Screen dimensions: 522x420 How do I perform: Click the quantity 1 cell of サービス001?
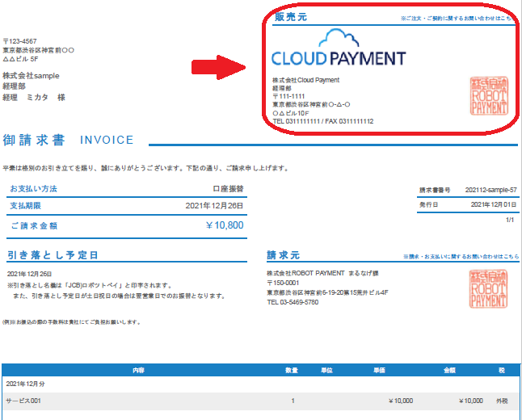[293, 401]
